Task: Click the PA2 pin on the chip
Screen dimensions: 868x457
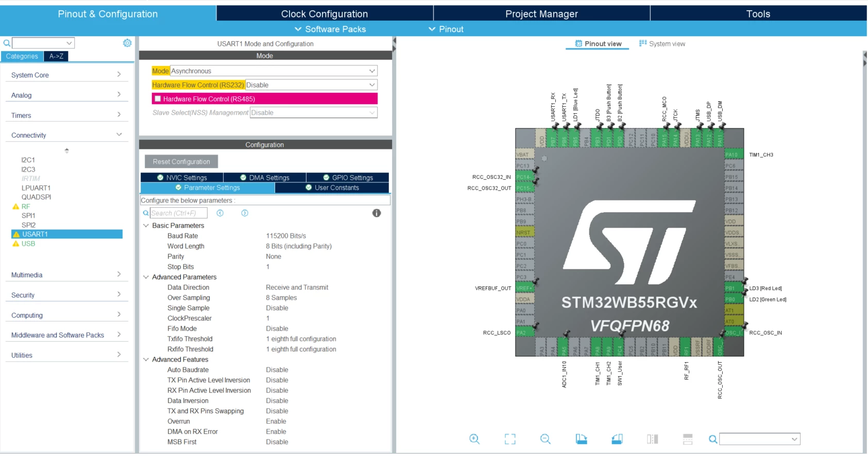Action: point(525,333)
